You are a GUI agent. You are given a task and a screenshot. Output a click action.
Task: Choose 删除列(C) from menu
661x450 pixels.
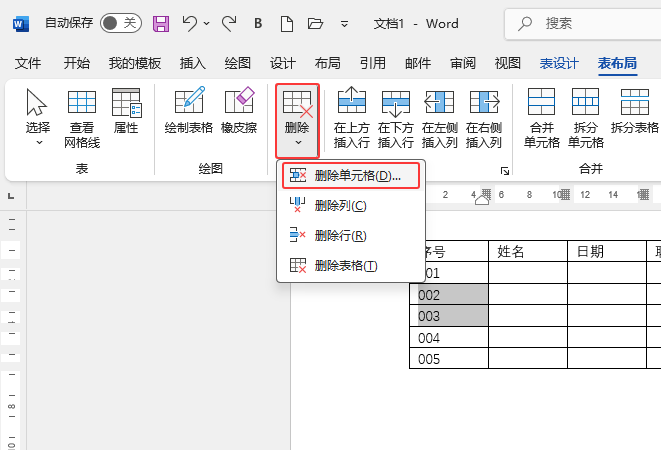pyautogui.click(x=351, y=205)
